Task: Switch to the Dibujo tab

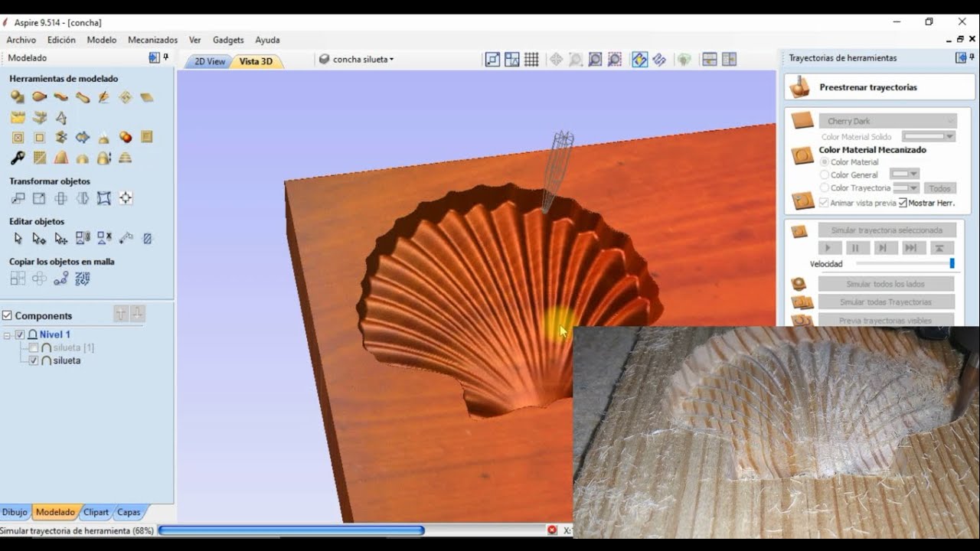Action: click(15, 512)
